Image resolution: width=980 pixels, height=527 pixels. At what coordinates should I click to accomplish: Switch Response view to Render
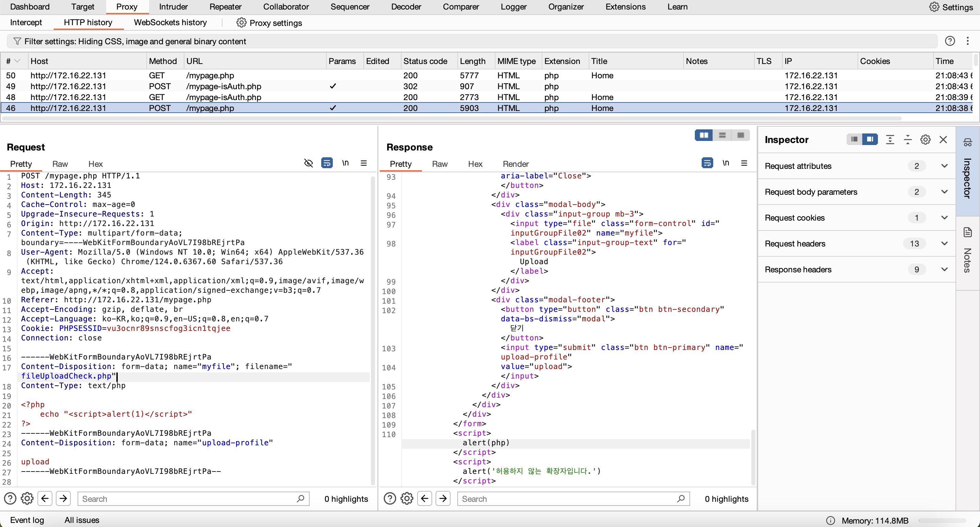click(516, 164)
